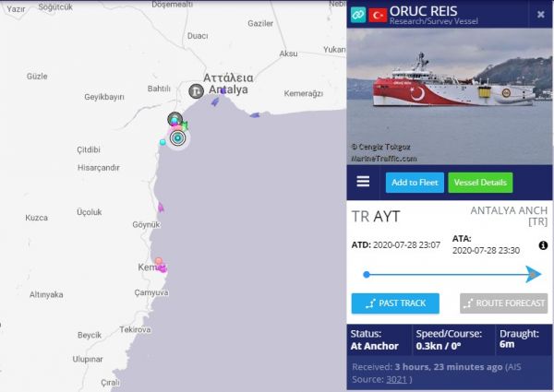This screenshot has width=554, height=392.
Task: Add ORUC REIS to fleet
Action: click(415, 183)
